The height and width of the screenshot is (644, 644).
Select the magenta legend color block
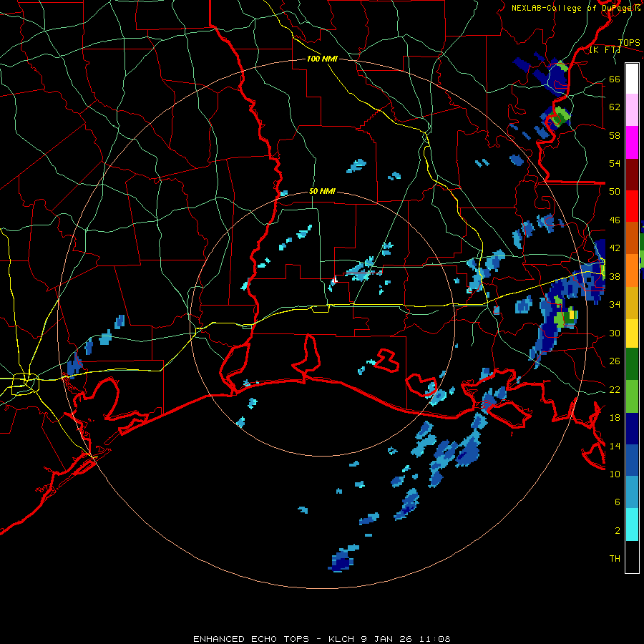click(632, 142)
